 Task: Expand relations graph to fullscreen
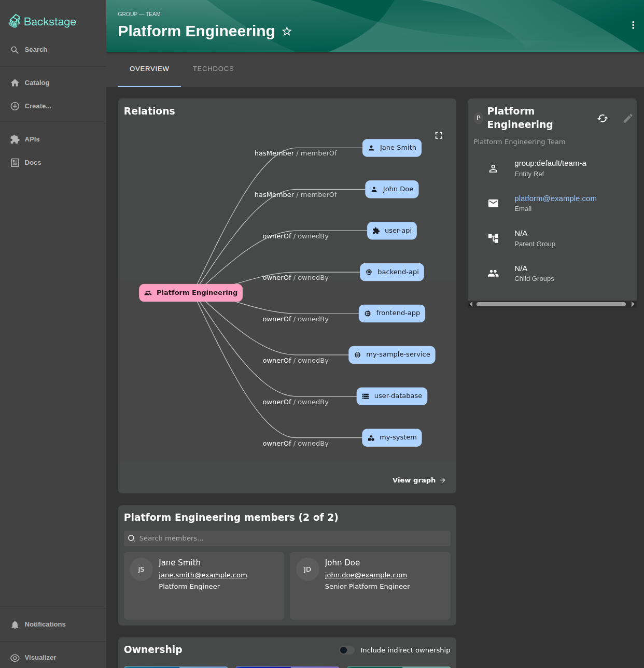pyautogui.click(x=439, y=135)
